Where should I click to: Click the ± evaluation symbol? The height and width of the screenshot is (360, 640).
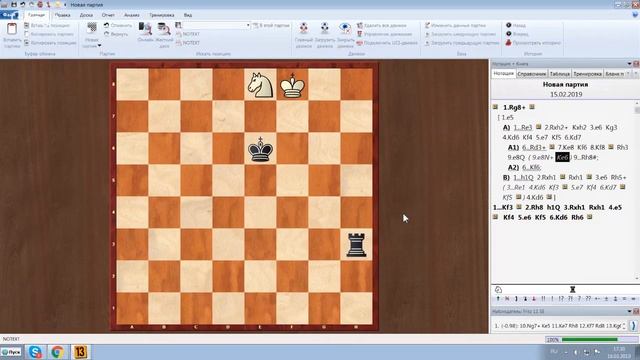pyautogui.click(x=606, y=299)
